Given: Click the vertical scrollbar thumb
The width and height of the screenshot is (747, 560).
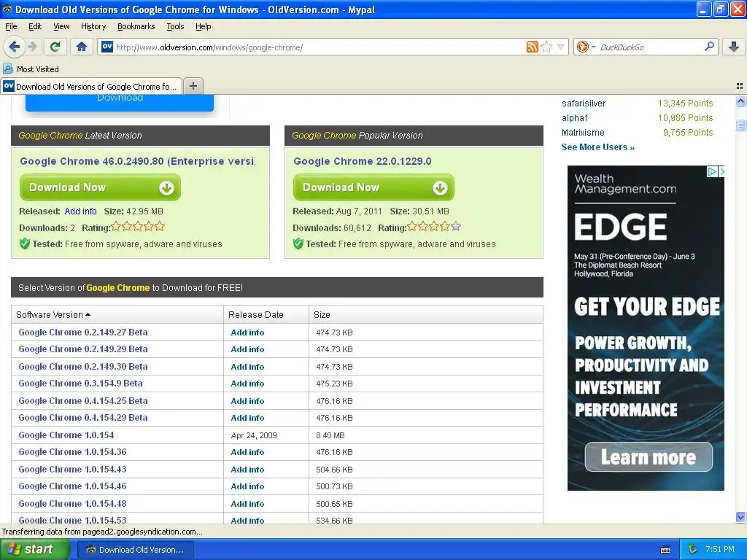Looking at the screenshot, I should point(740,125).
